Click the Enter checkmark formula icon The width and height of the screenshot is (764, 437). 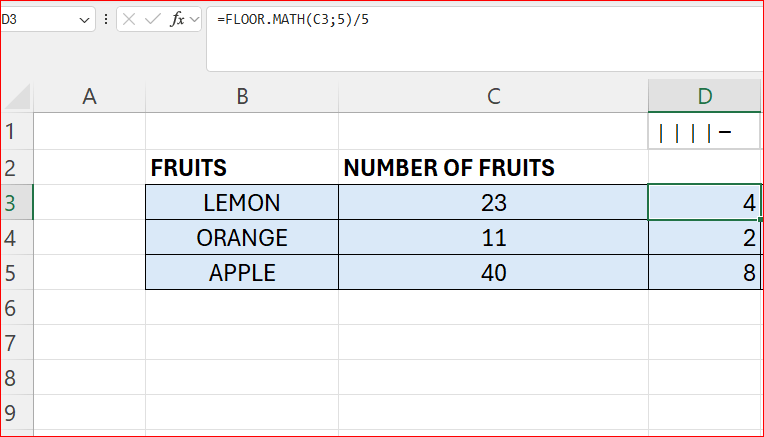click(x=154, y=19)
